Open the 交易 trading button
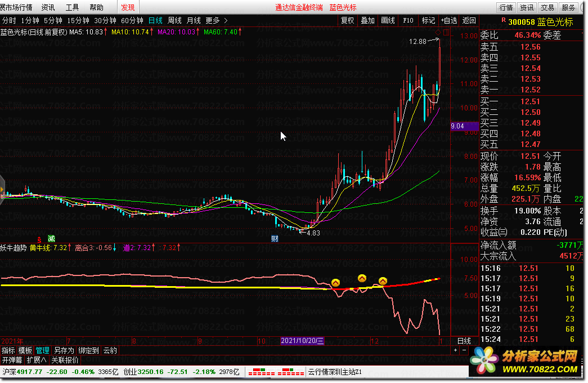588x383 pixels. tap(547, 7)
